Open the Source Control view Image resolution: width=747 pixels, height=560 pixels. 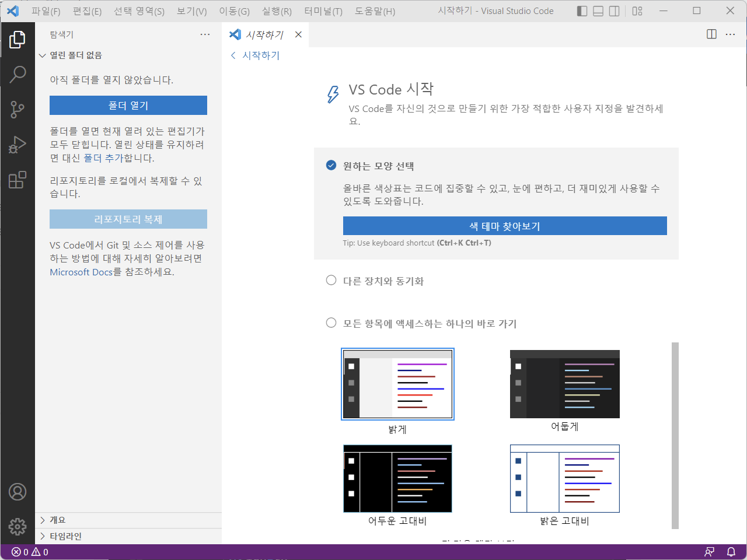18,109
